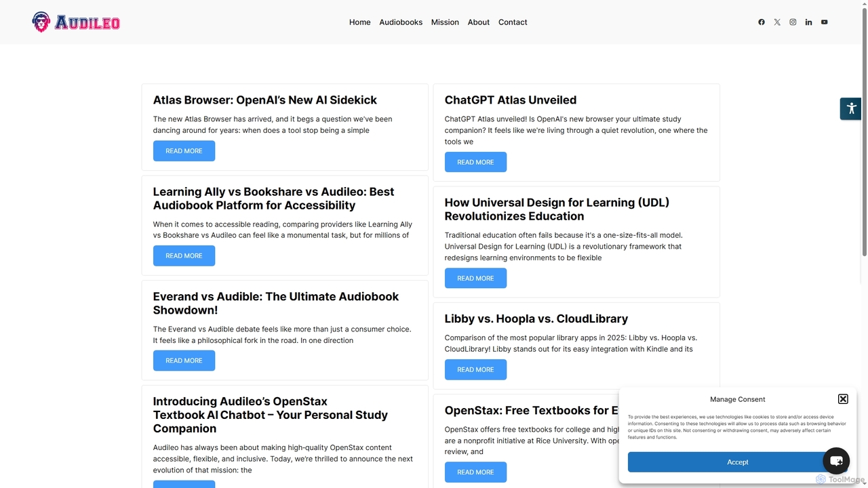868x488 pixels.
Task: Click excerpt starting 'Audileo has always been about'
Action: coord(283,459)
